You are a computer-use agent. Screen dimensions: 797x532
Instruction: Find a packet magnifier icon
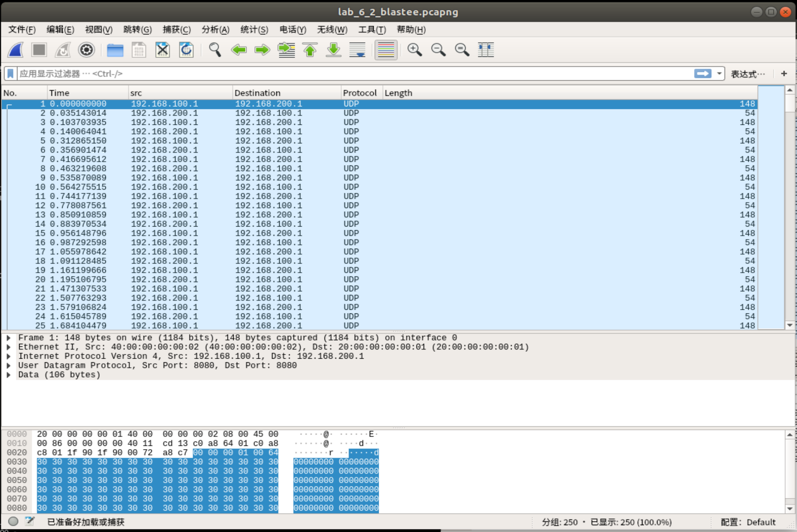[215, 50]
